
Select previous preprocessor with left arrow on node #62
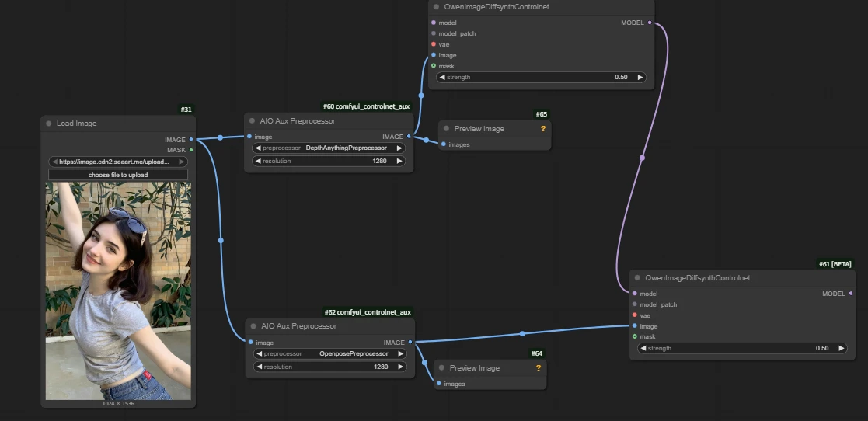[259, 353]
